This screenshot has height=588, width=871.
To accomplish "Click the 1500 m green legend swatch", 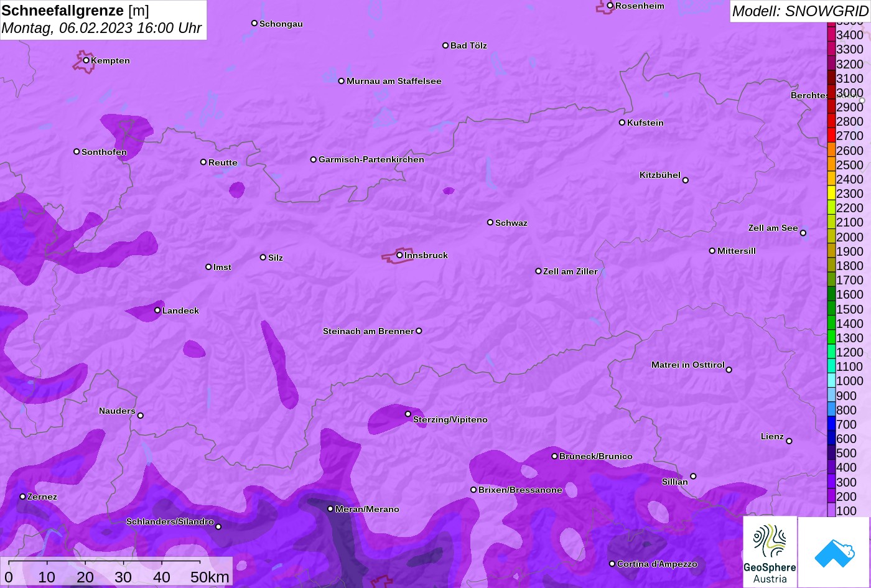I will [831, 309].
